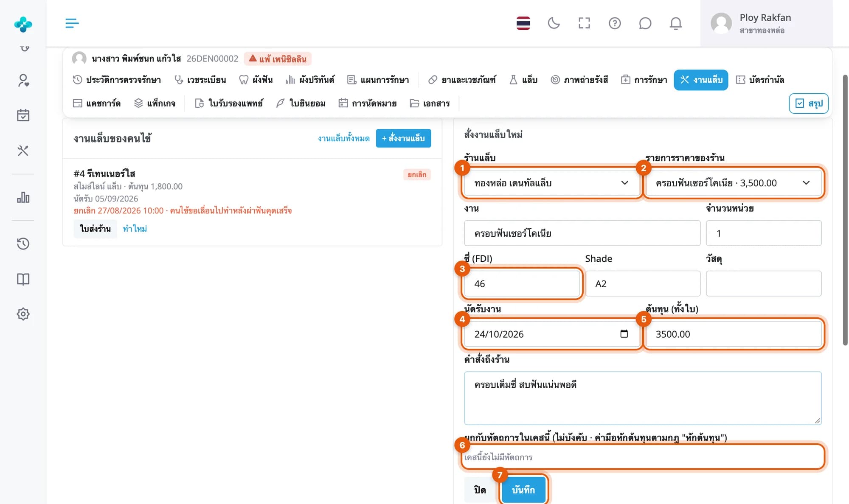Click บันทึก save button
The height and width of the screenshot is (504, 849).
click(x=523, y=490)
